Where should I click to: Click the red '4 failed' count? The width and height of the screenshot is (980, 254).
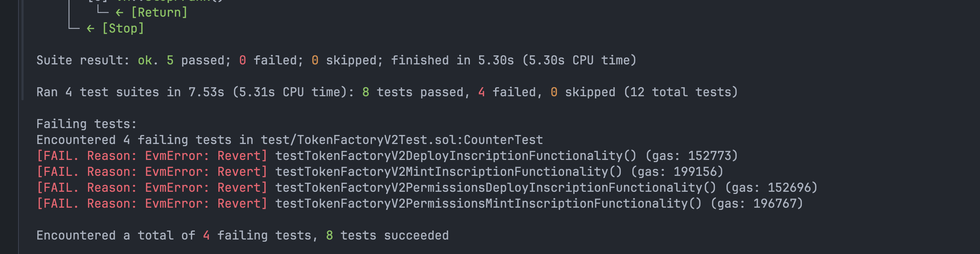[507, 92]
